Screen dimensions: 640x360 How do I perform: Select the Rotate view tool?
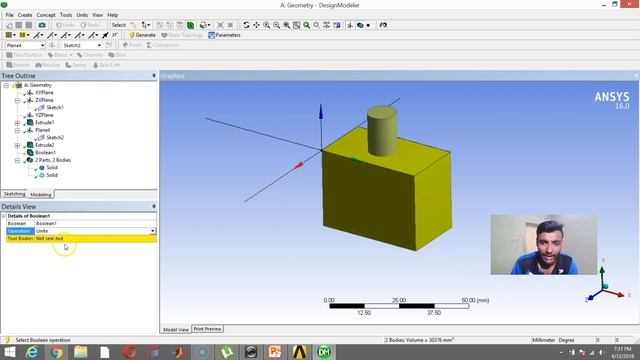tap(246, 25)
